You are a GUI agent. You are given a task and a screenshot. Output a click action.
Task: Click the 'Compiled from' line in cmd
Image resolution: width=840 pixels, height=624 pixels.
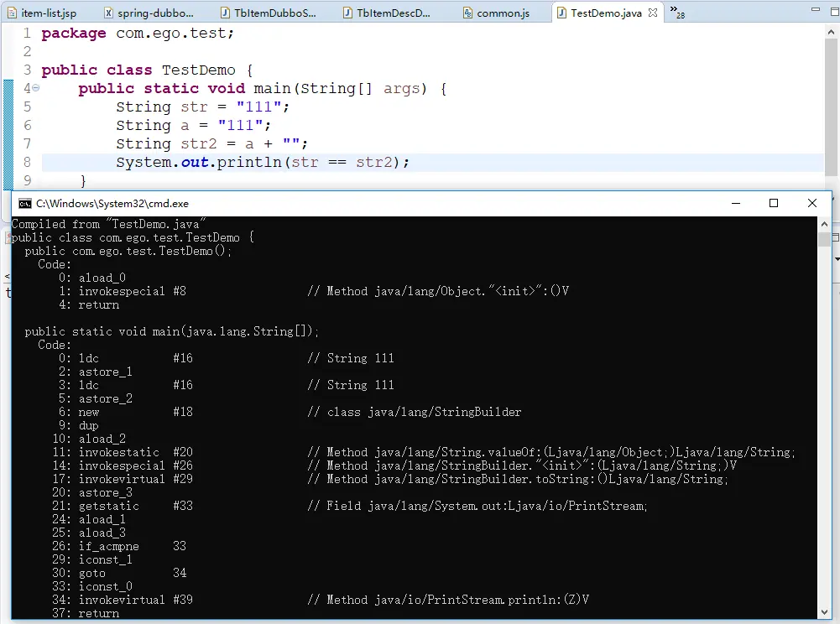[x=108, y=224]
